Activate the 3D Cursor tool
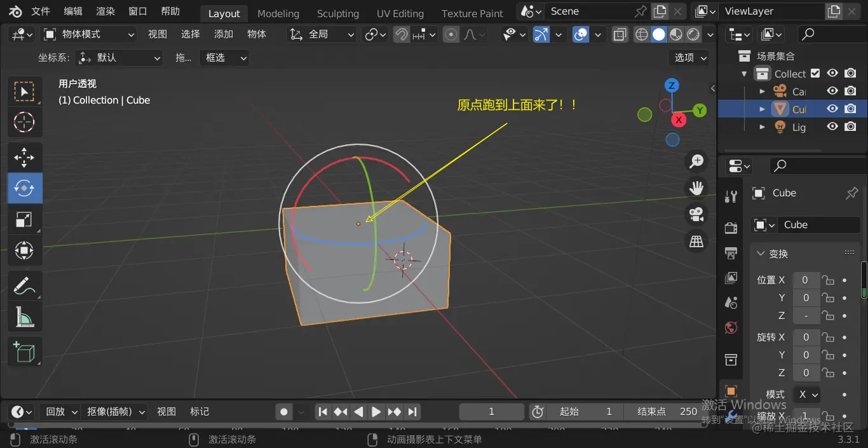 pos(24,122)
